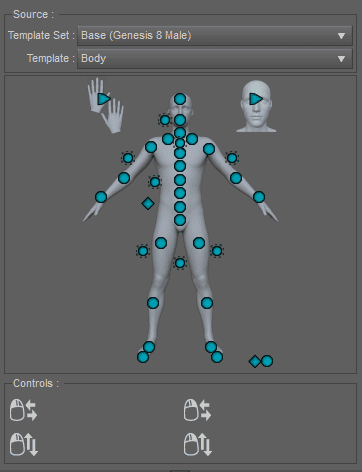Click the triangle marker on the hands image
The width and height of the screenshot is (362, 472).
point(104,99)
